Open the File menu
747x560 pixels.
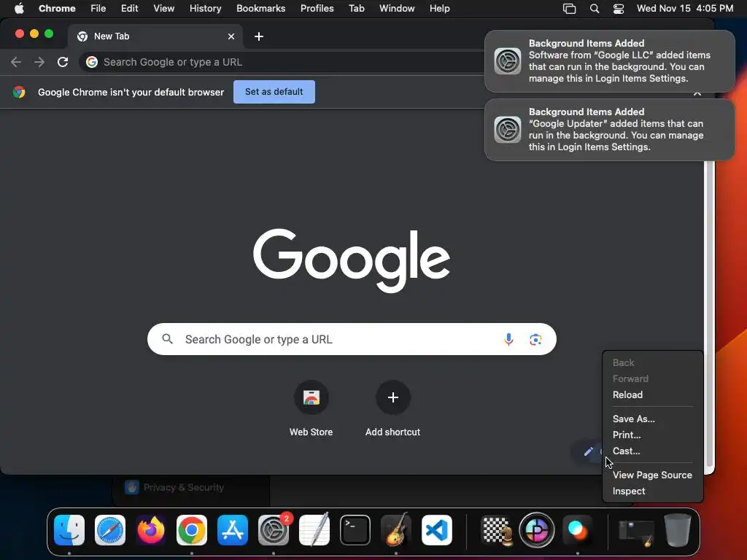tap(98, 9)
